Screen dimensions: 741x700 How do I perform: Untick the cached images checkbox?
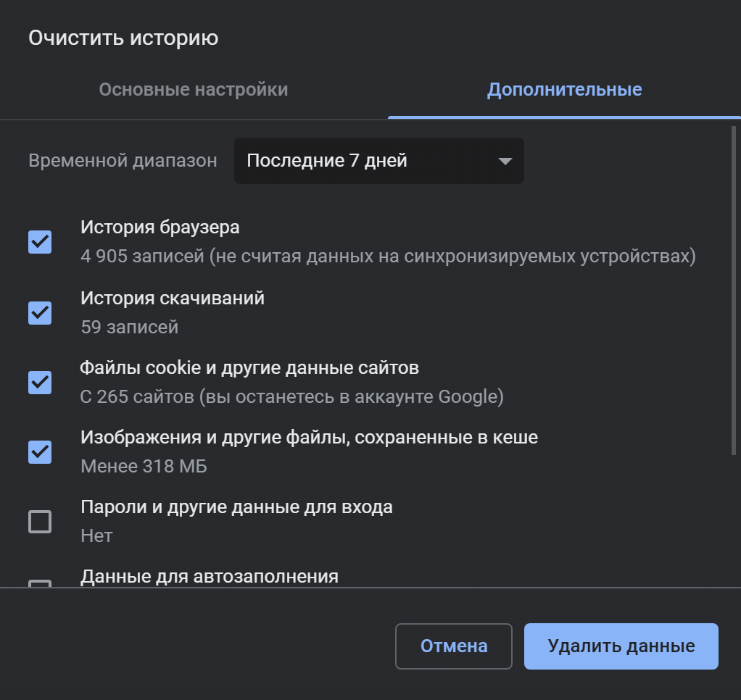(x=40, y=451)
